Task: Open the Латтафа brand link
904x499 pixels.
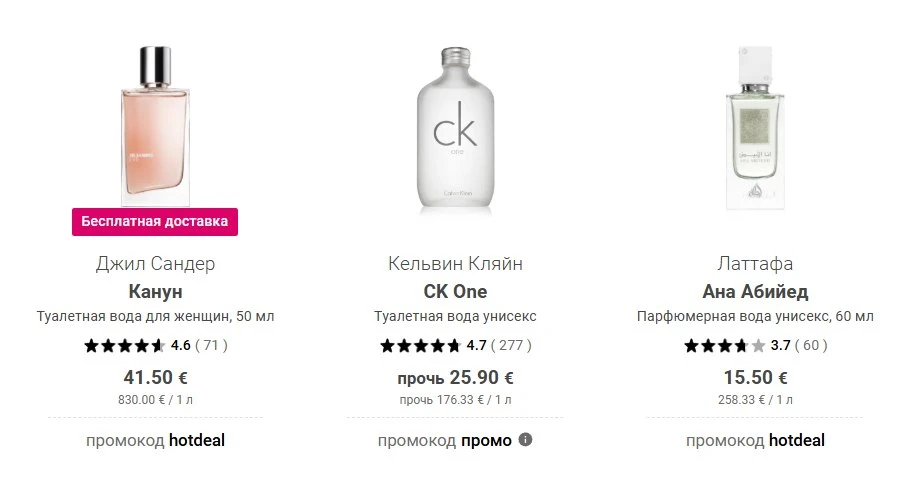Action: 755,263
